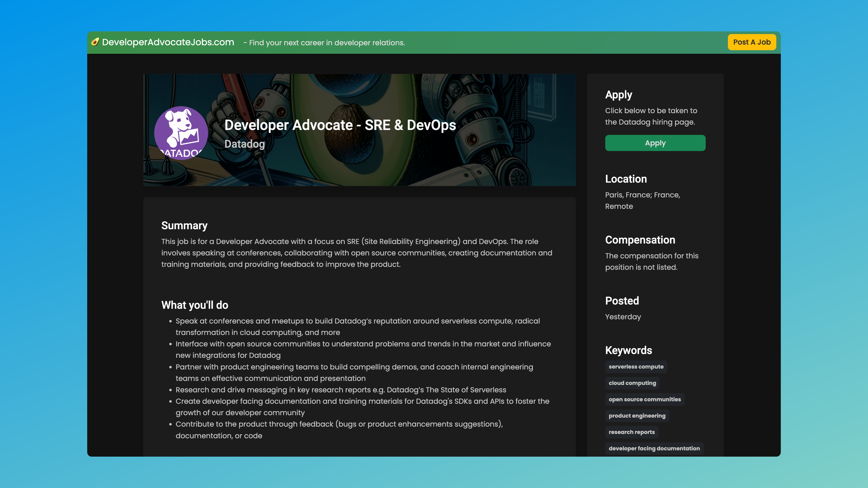Click the 'Click below to be taken' text

tap(651, 116)
